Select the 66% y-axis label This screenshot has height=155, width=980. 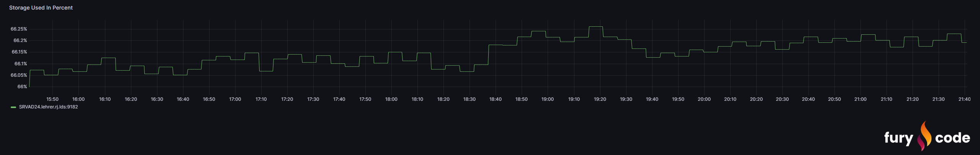(x=22, y=87)
